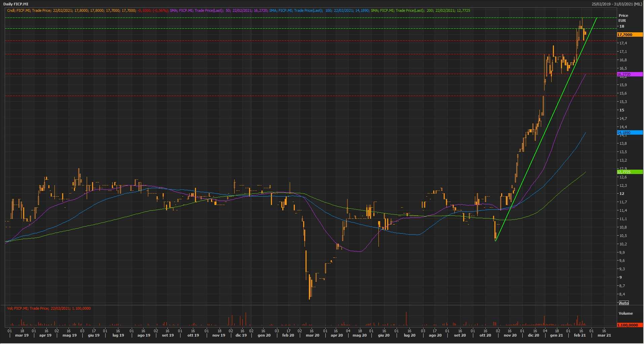Click the Vol FICP.MI volume legend label
644x344 pixels.
point(49,308)
